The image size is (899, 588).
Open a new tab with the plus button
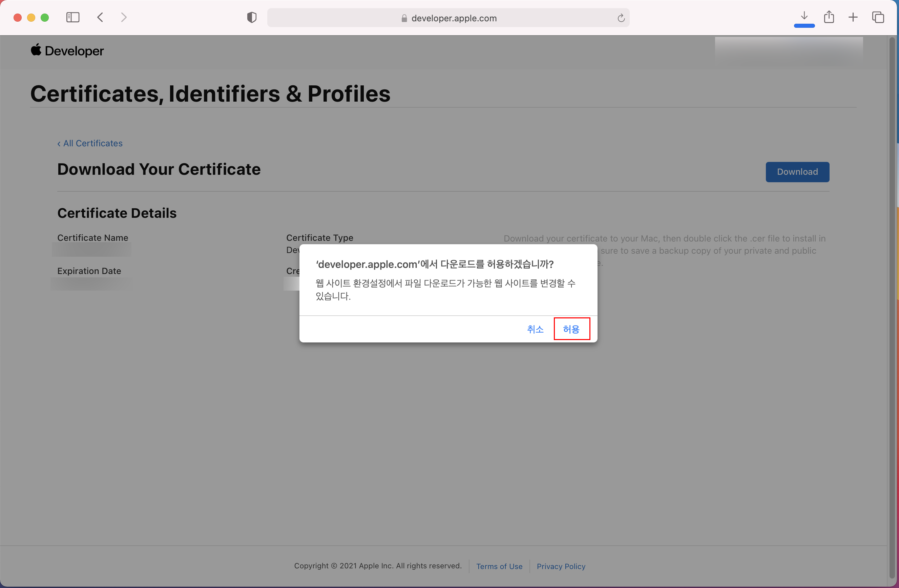point(853,17)
